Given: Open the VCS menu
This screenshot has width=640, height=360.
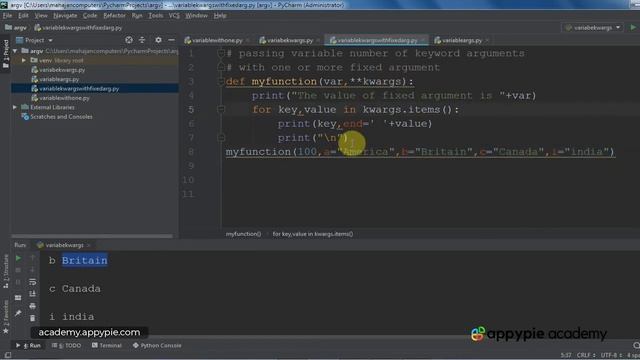Looking at the screenshot, I should [x=174, y=16].
